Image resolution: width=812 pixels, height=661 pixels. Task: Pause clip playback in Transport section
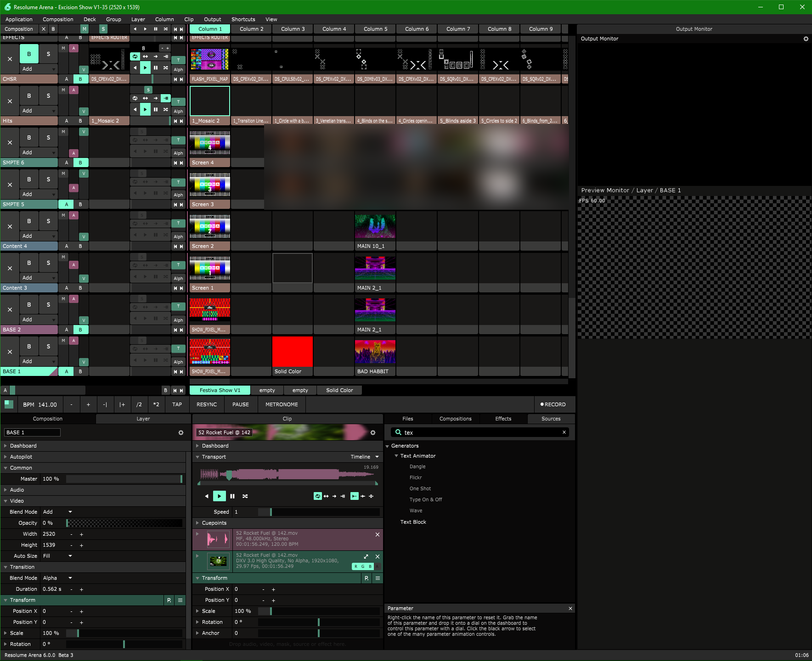[x=232, y=496]
